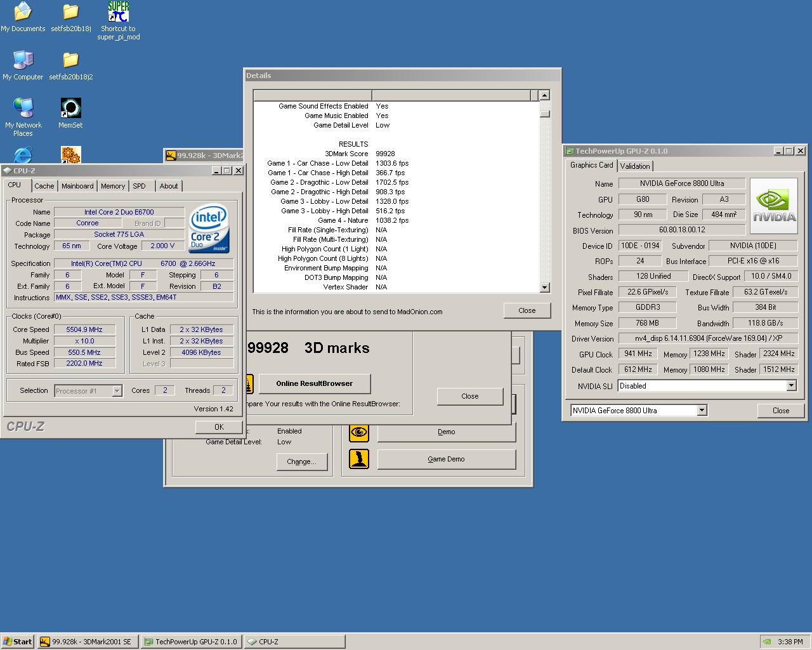Viewport: 812px width, 650px height.
Task: Click the Memory Size 768 MB field
Action: click(x=647, y=323)
